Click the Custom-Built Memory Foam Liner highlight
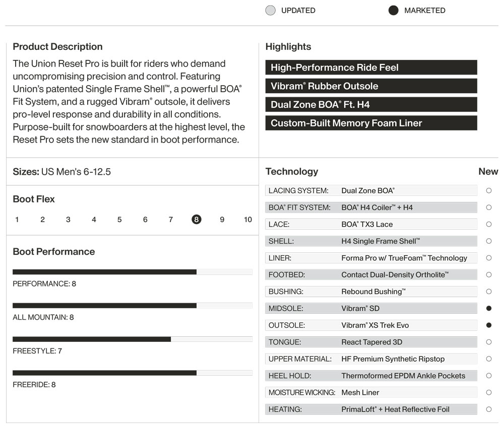 click(x=371, y=123)
